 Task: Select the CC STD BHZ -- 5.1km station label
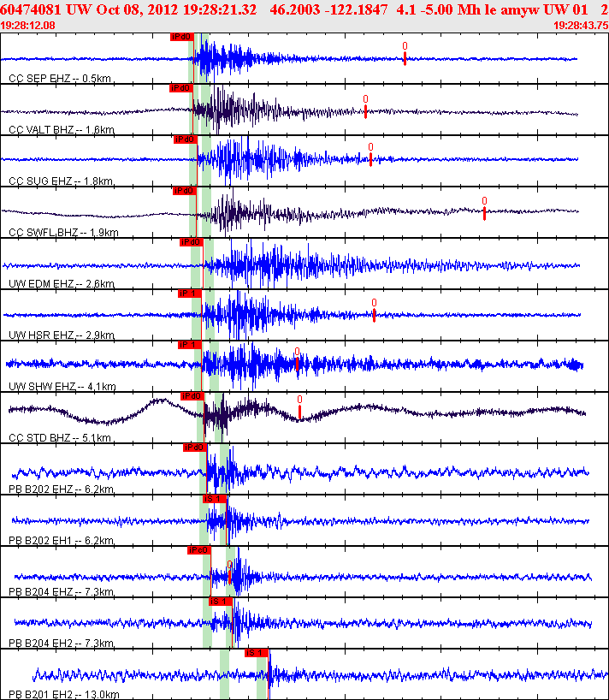coord(60,438)
